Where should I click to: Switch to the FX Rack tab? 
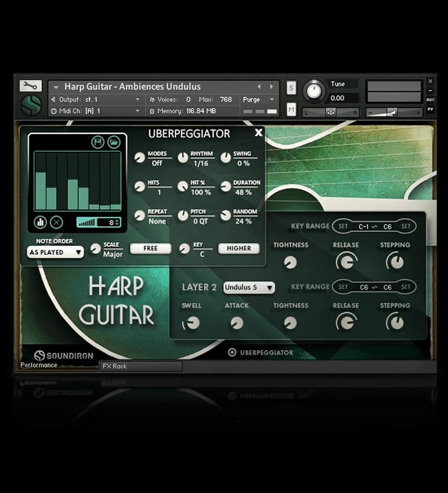141,367
